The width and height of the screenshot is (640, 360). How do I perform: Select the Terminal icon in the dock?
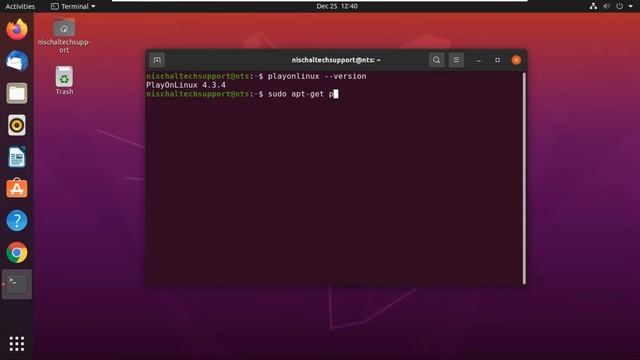pyautogui.click(x=17, y=284)
